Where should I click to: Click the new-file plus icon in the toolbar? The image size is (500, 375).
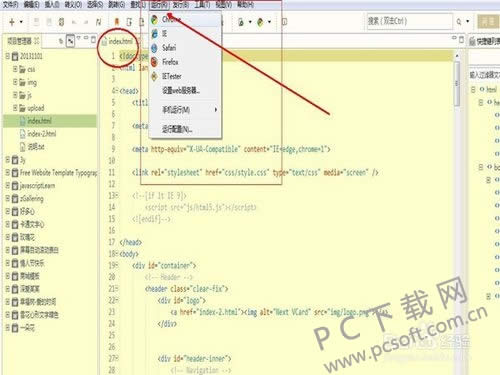pos(12,22)
